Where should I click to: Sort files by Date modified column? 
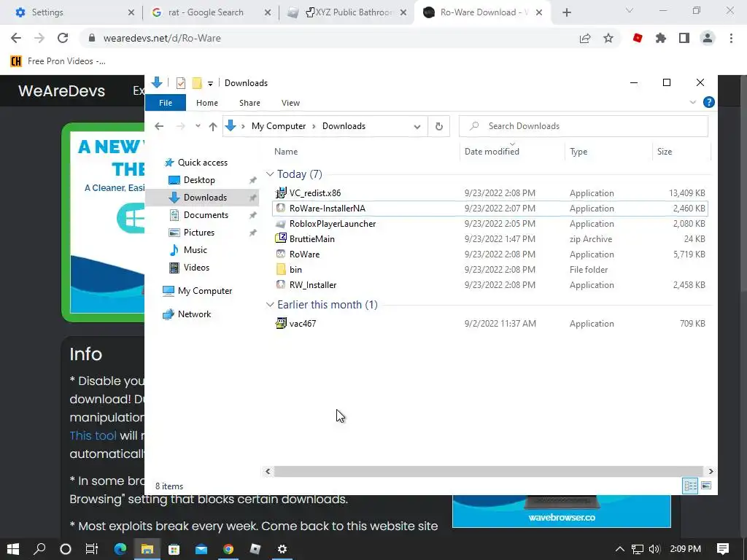tap(492, 152)
